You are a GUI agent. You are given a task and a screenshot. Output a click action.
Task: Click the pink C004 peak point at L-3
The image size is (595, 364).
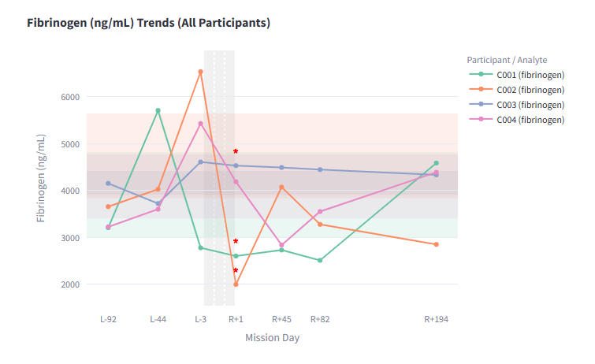(x=200, y=124)
